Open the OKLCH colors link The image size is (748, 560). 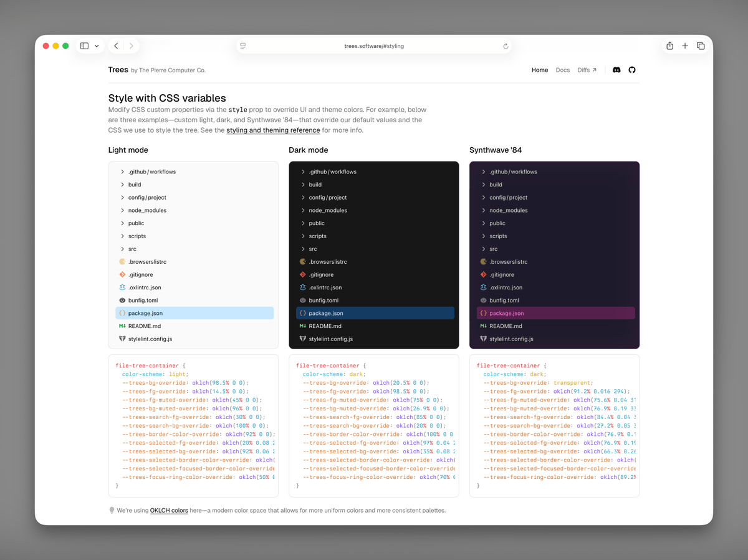click(x=169, y=510)
